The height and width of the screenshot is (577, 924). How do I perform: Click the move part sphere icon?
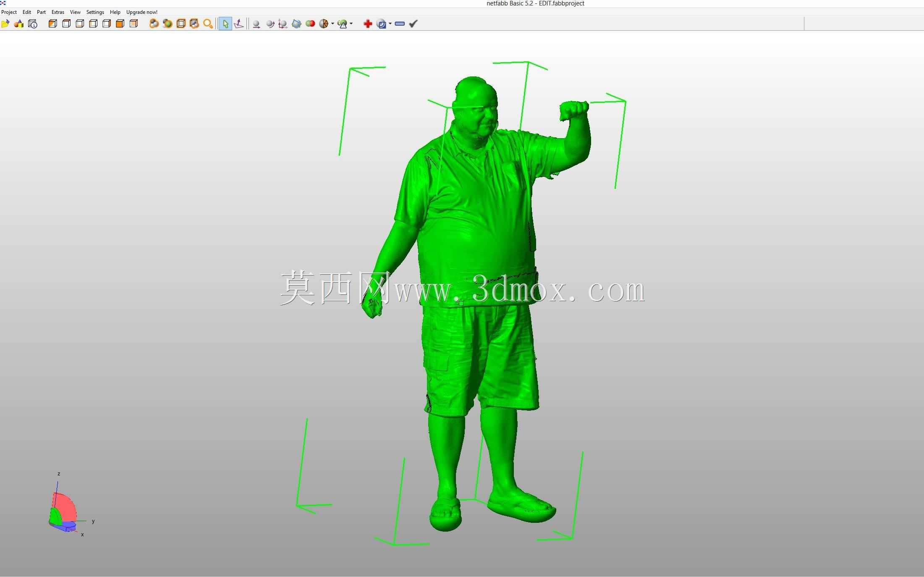pos(256,24)
